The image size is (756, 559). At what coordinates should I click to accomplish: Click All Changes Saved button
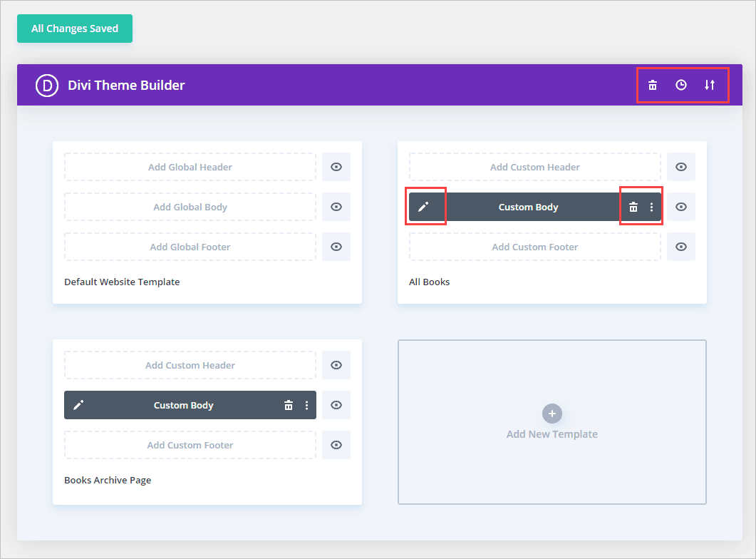[x=75, y=29]
